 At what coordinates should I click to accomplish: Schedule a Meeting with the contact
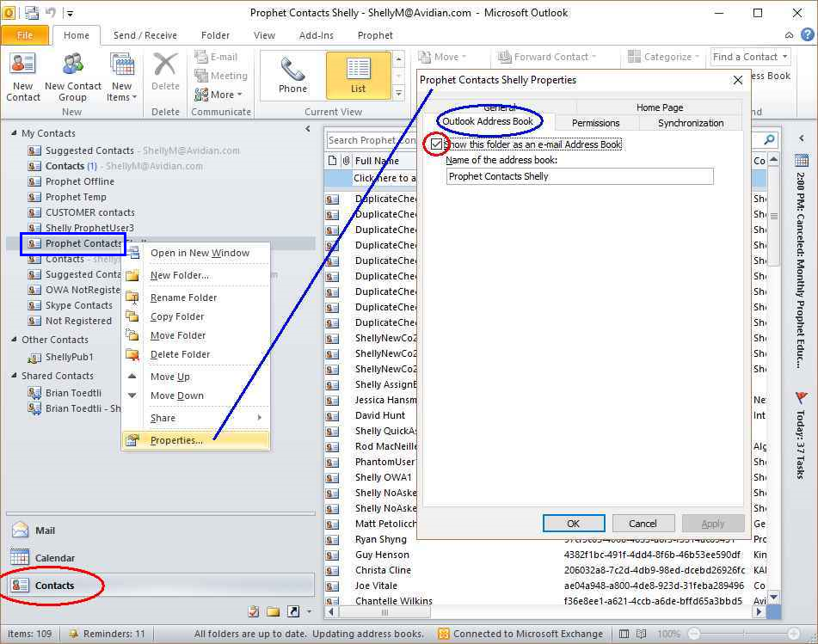[221, 76]
